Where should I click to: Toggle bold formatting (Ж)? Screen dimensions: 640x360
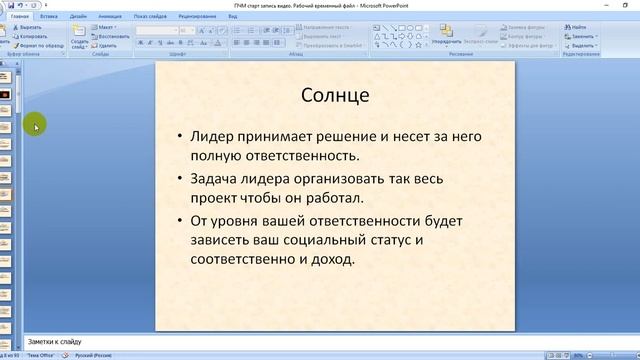click(140, 43)
